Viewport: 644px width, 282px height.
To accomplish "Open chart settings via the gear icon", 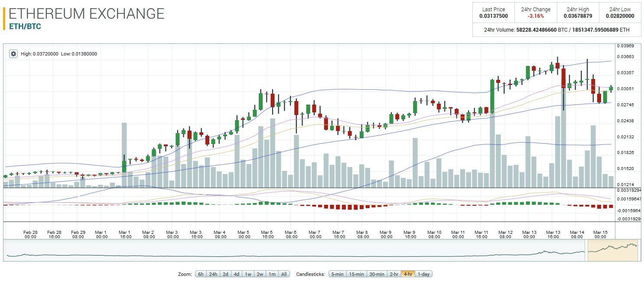I will (x=13, y=54).
